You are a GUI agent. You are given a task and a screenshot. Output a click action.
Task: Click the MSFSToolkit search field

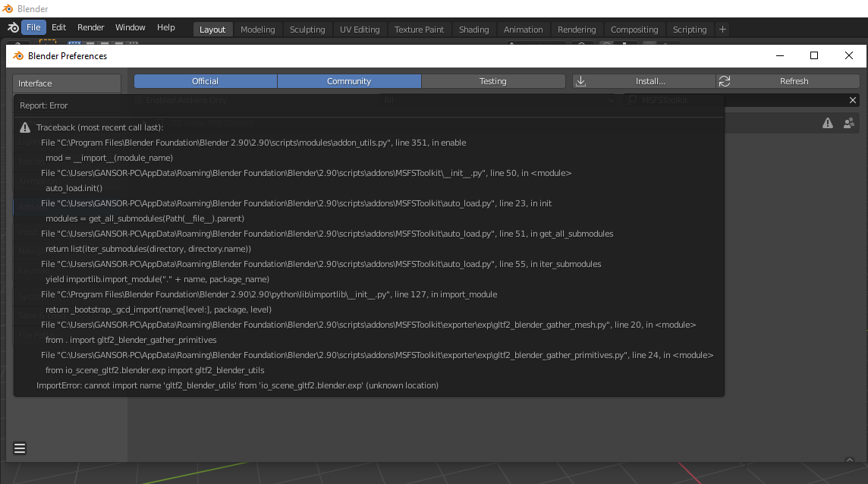[736, 100]
